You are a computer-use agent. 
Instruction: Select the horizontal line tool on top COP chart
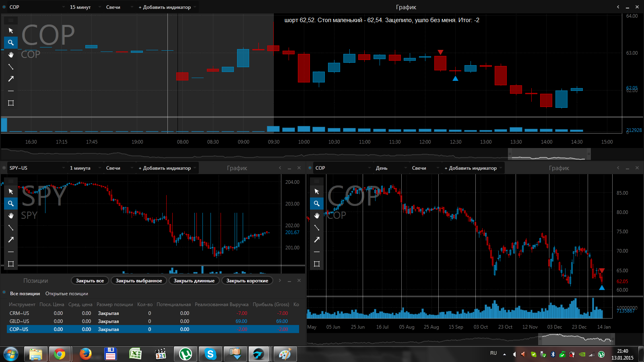pyautogui.click(x=11, y=91)
